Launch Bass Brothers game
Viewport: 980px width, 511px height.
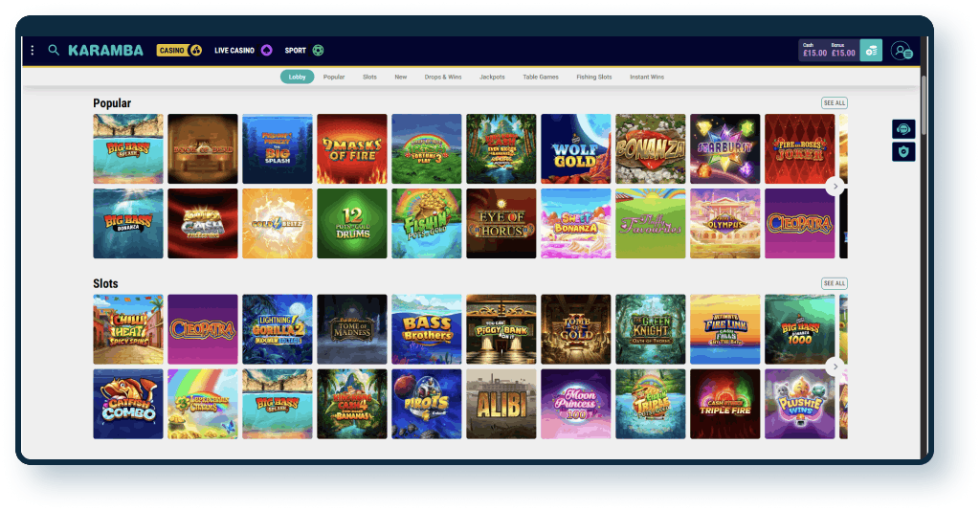click(x=427, y=329)
